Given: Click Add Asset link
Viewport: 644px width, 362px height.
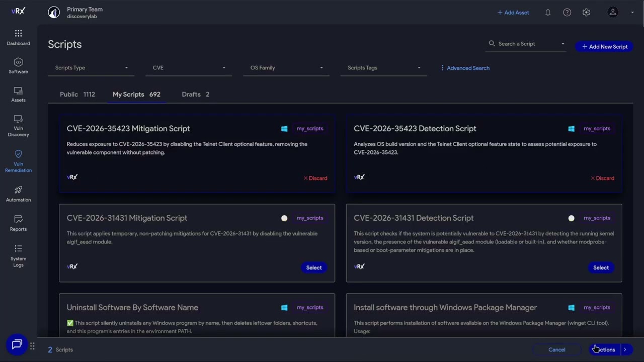Looking at the screenshot, I should [x=513, y=13].
